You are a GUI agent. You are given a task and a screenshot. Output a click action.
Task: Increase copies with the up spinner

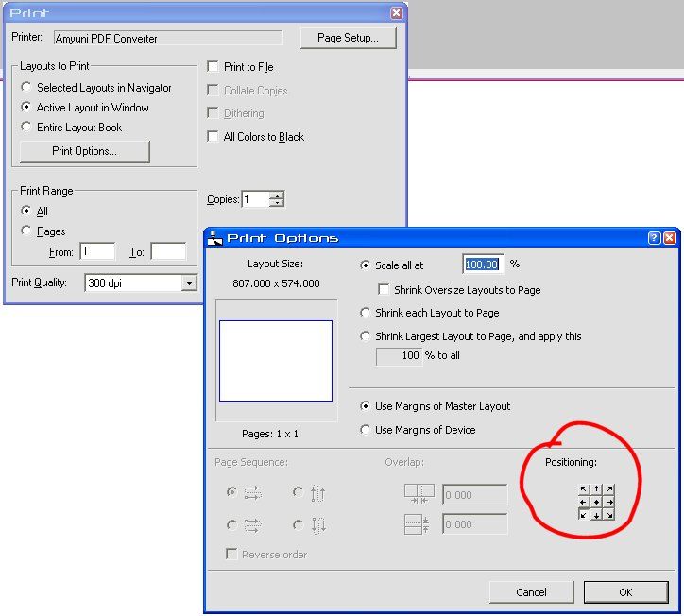tap(277, 195)
